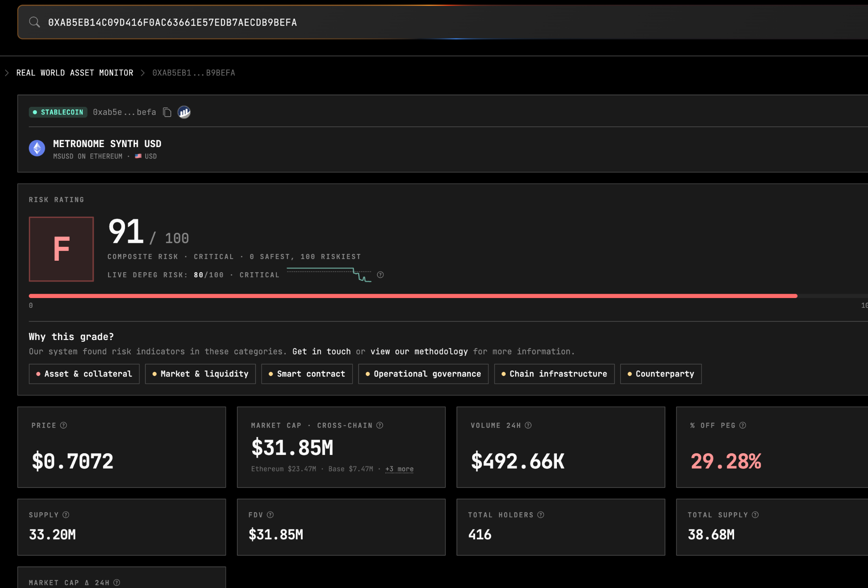Expand the +3 more chains link

399,469
